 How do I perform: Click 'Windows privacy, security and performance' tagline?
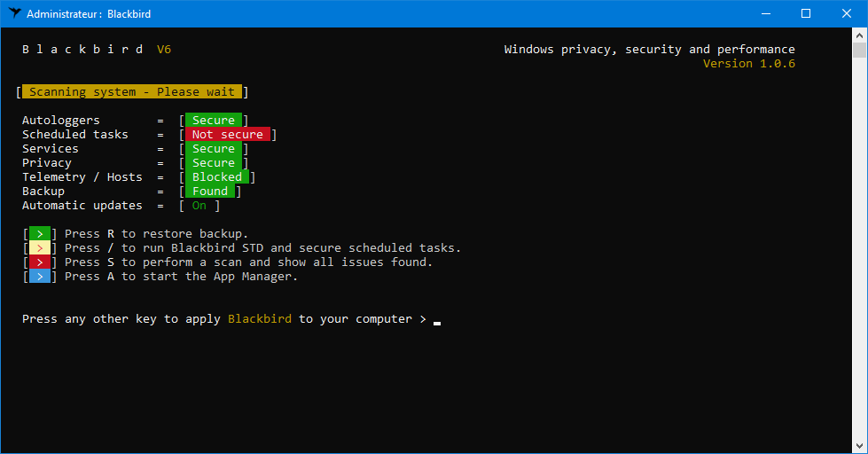click(x=649, y=50)
